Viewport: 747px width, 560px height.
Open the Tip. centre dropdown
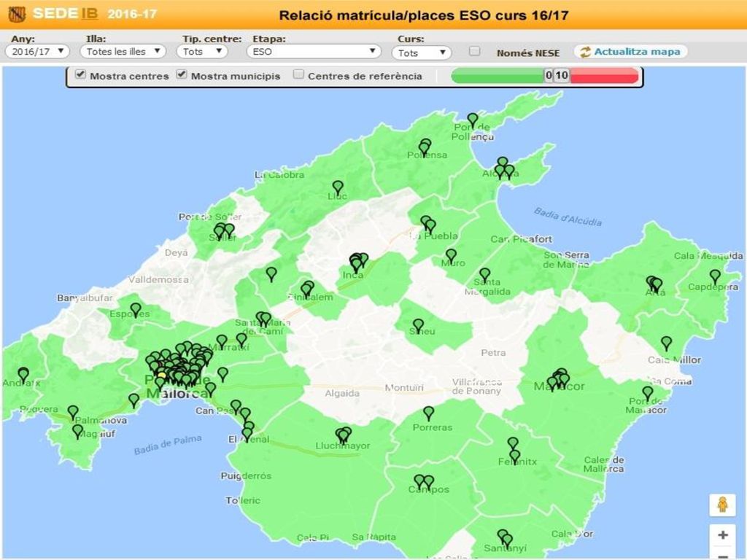202,52
